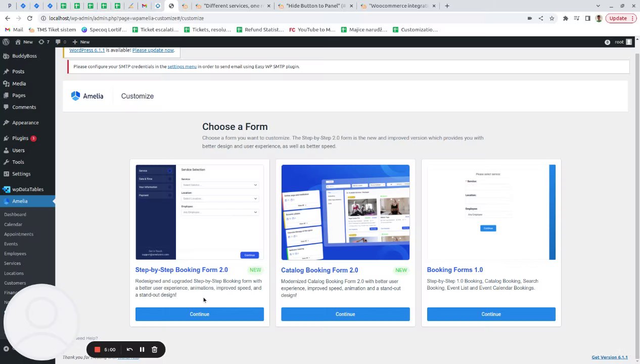Open Amelia Events submenu
The height and width of the screenshot is (364, 640).
pyautogui.click(x=11, y=244)
